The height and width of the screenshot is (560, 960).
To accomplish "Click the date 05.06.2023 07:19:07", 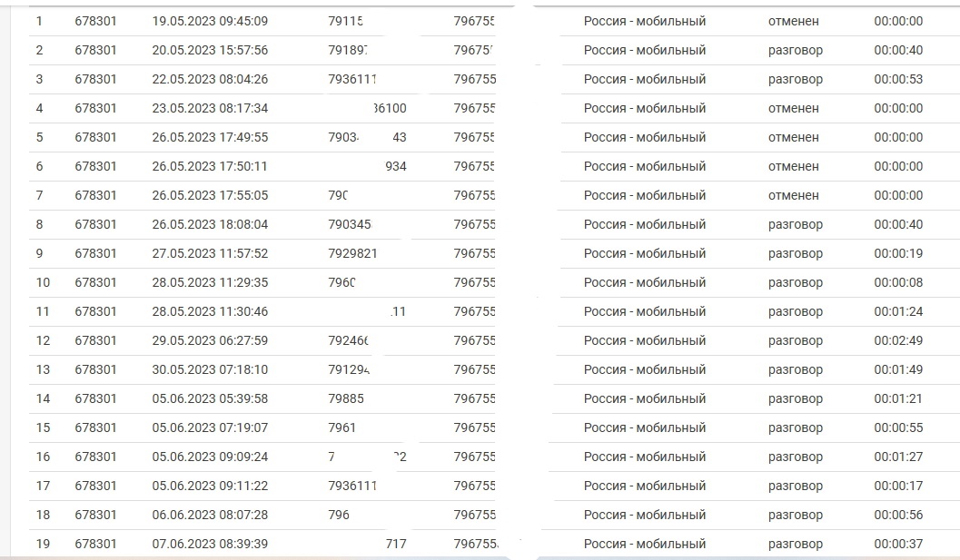I will tap(210, 427).
